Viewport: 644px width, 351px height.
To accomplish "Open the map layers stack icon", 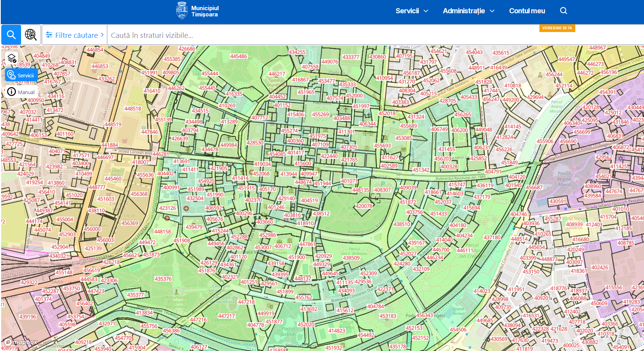I will point(12,58).
